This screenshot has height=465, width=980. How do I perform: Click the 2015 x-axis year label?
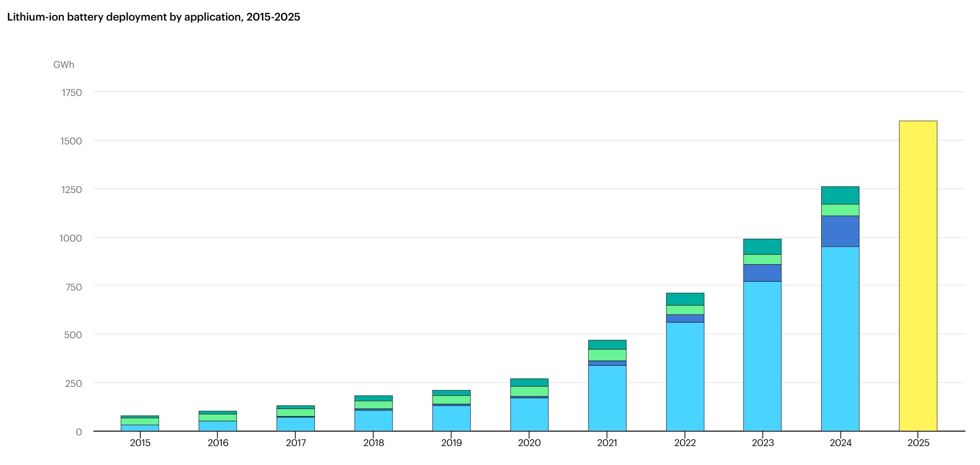coord(140,443)
